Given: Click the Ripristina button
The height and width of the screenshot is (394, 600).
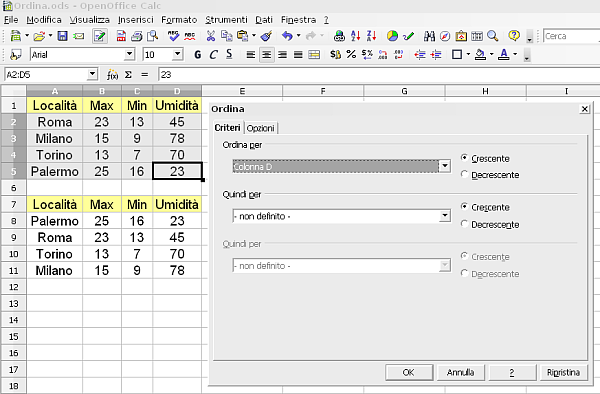Looking at the screenshot, I should (563, 372).
